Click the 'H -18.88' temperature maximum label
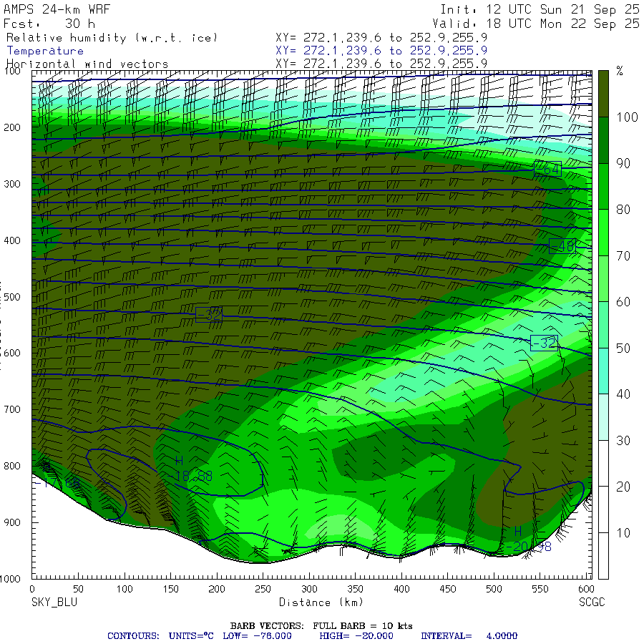 coord(190,469)
